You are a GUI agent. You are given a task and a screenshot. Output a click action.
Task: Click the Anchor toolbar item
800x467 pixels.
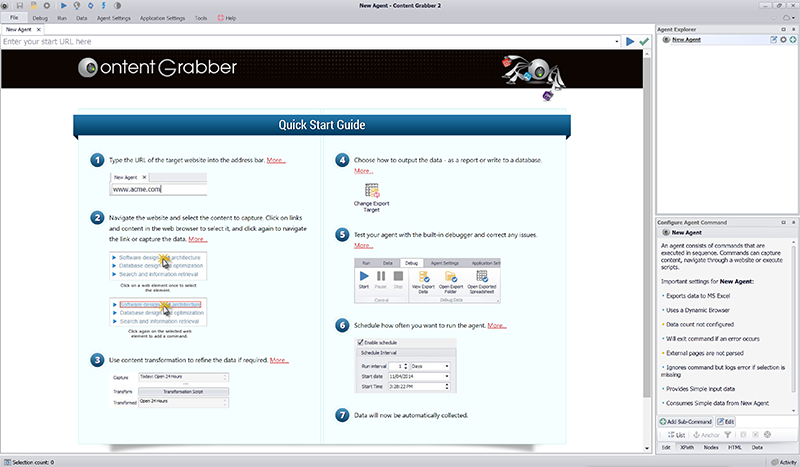coord(706,435)
